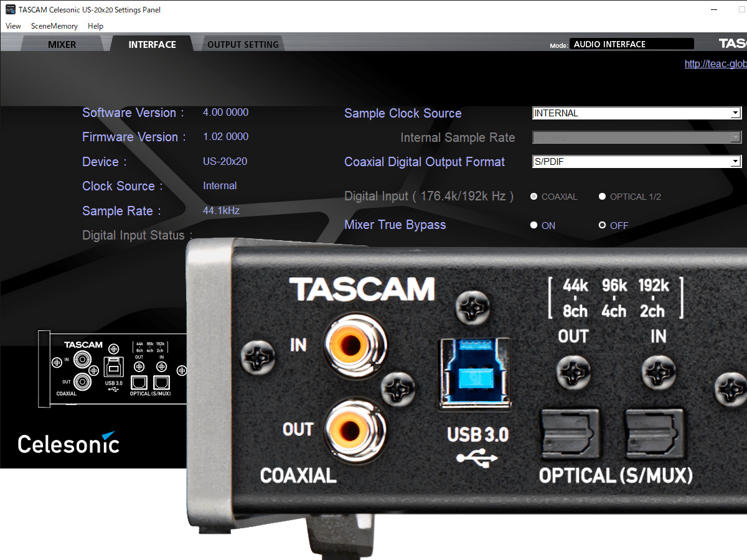Viewport: 747px width, 560px height.
Task: Open the teac-global website link
Action: [x=716, y=63]
